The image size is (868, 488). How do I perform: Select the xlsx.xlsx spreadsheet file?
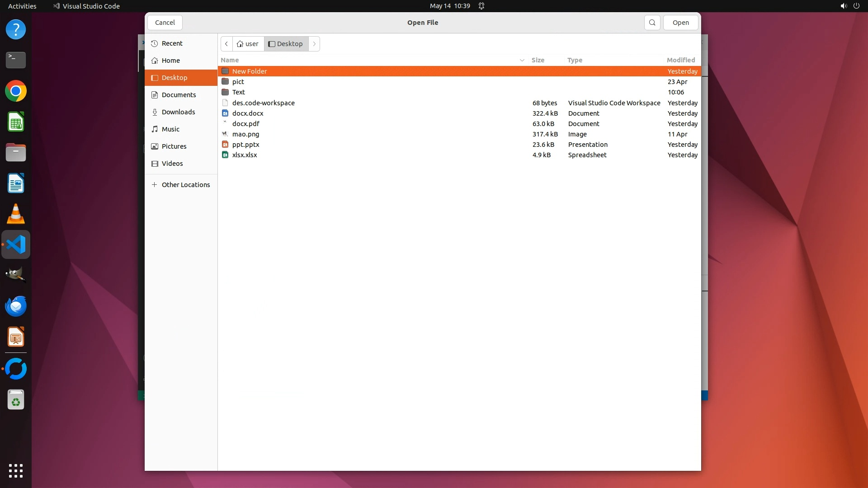245,155
